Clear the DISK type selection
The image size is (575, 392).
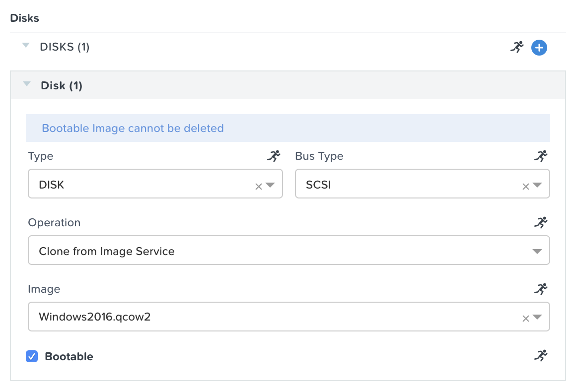pyautogui.click(x=259, y=187)
